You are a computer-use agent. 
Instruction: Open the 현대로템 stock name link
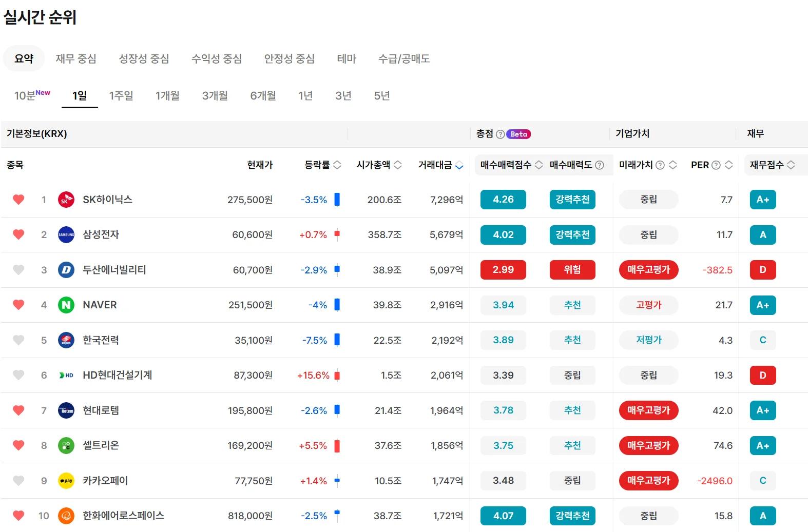click(x=101, y=410)
